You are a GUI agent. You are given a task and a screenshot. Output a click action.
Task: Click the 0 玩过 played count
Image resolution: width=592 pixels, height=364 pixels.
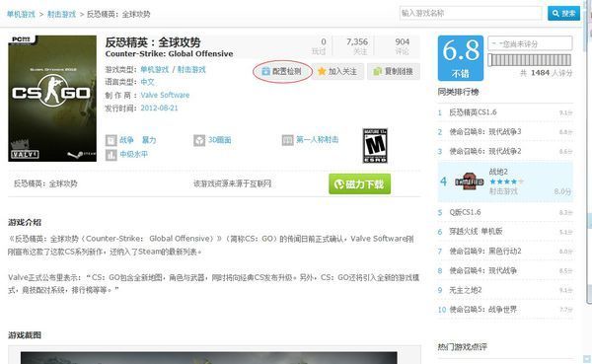coord(320,46)
